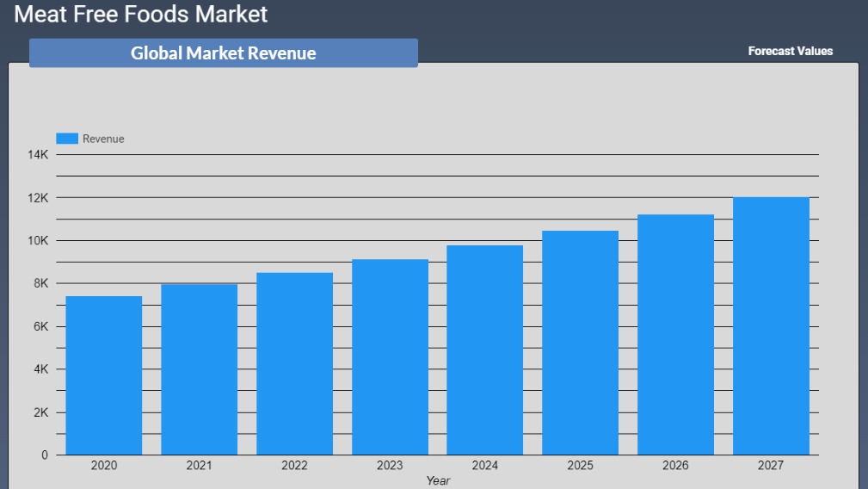The width and height of the screenshot is (868, 489).
Task: Click the 4K y-axis label
Action: click(41, 369)
